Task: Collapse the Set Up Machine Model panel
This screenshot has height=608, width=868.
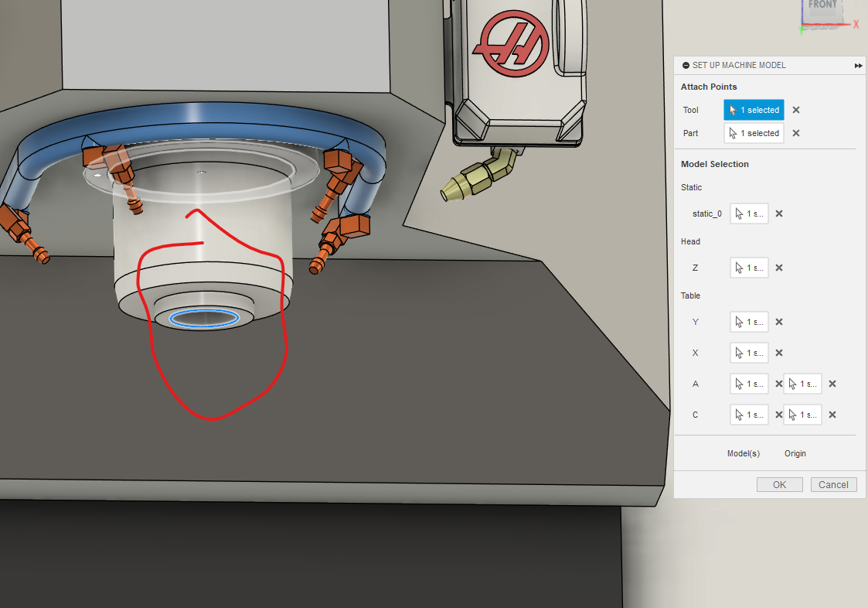Action: click(x=685, y=65)
